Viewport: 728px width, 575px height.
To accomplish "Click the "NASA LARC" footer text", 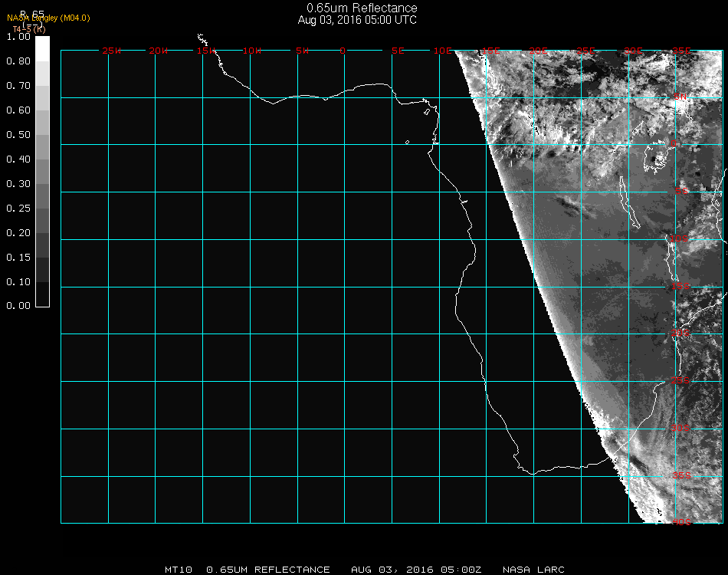I will click(x=533, y=570).
